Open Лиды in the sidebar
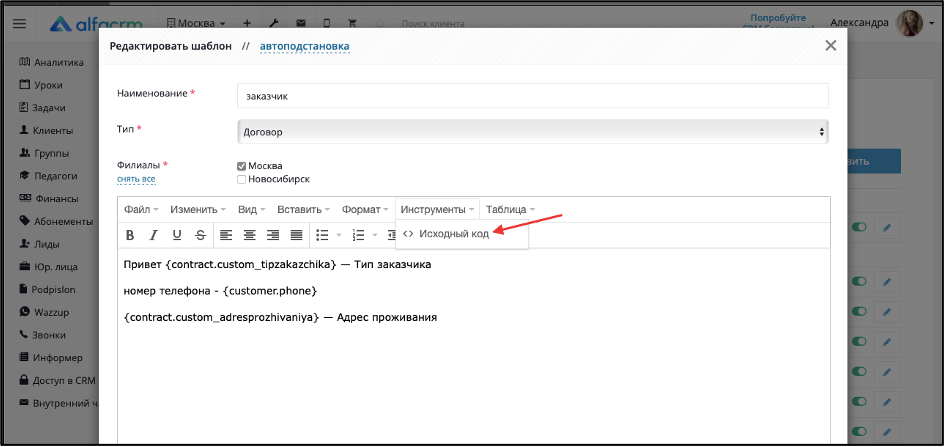 [40, 244]
